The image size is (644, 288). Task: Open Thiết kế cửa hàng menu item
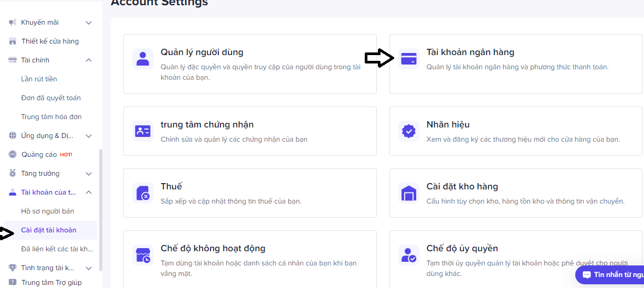(50, 41)
